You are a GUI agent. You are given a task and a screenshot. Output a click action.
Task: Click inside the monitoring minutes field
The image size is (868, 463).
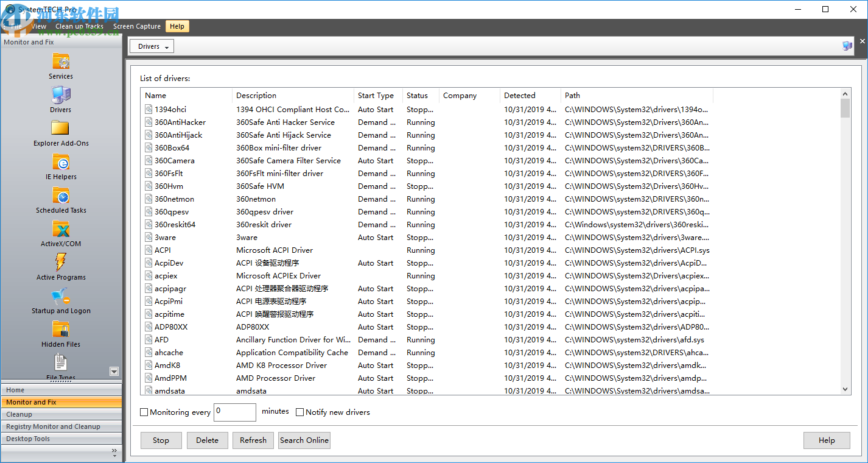234,412
